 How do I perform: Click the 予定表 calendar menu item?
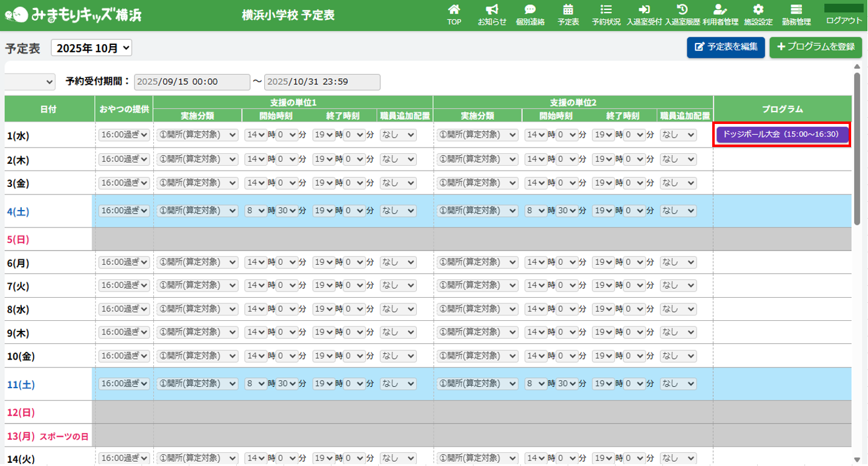568,15
